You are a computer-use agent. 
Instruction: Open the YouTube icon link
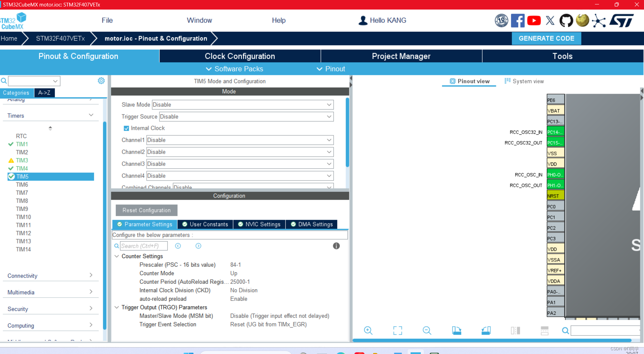[x=534, y=20]
